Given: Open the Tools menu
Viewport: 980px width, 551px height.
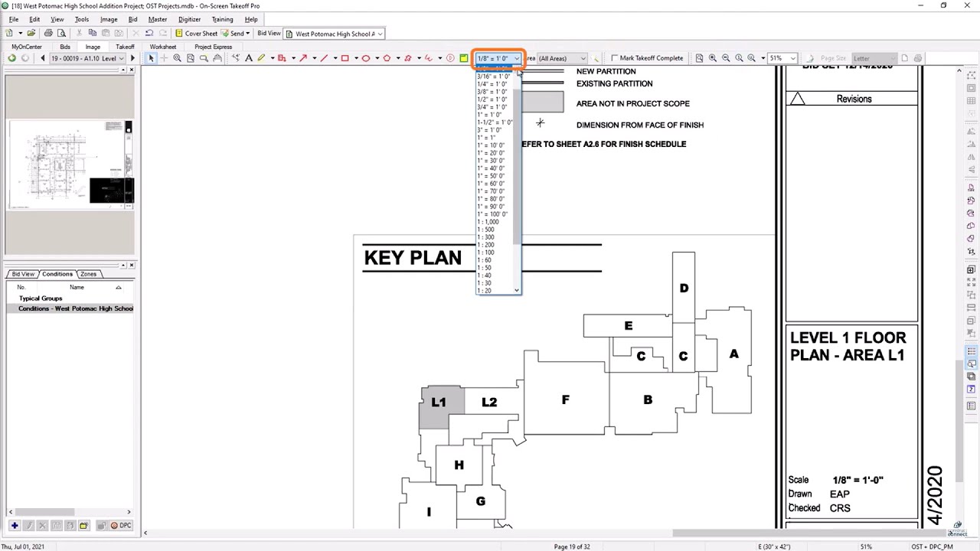Looking at the screenshot, I should click(82, 19).
